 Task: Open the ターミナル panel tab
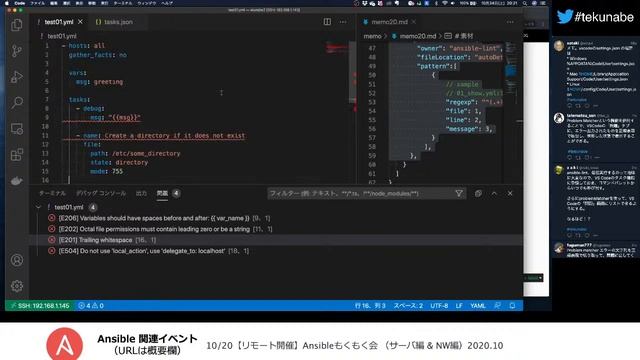pyautogui.click(x=52, y=193)
